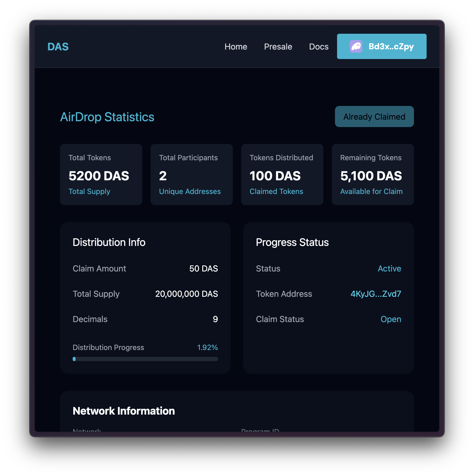This screenshot has height=476, width=474.
Task: Click the 1.92% progress percentage
Action: tap(208, 347)
